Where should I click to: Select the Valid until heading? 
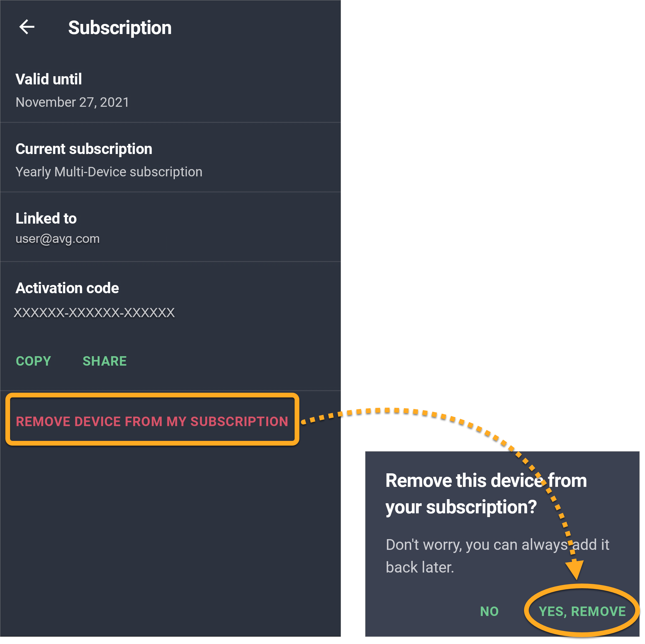[49, 79]
